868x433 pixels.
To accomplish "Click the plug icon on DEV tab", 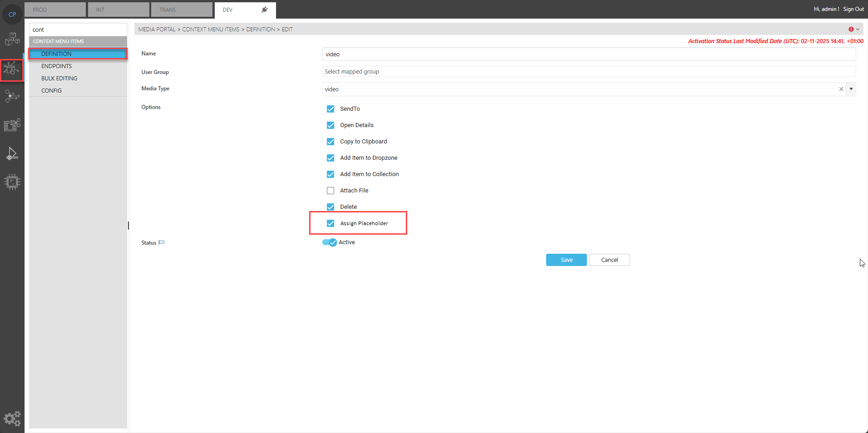I will (x=265, y=10).
